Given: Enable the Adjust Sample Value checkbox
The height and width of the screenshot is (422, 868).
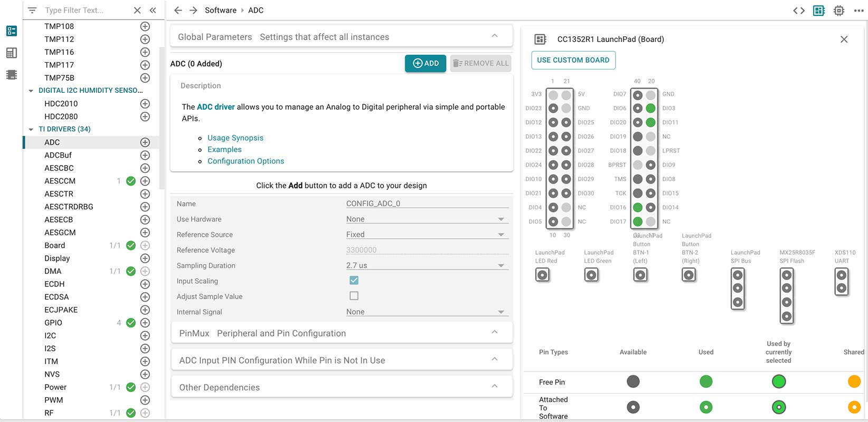Looking at the screenshot, I should point(354,296).
